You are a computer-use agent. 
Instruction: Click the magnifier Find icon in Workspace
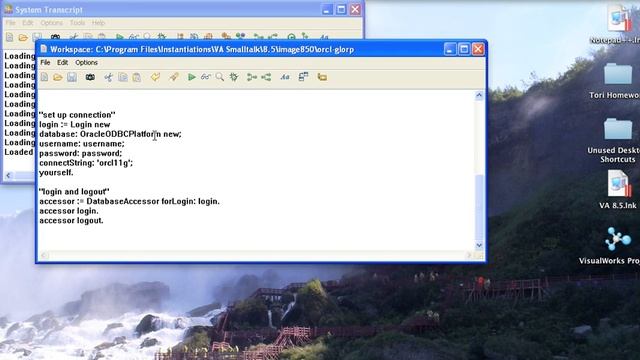coord(220,77)
